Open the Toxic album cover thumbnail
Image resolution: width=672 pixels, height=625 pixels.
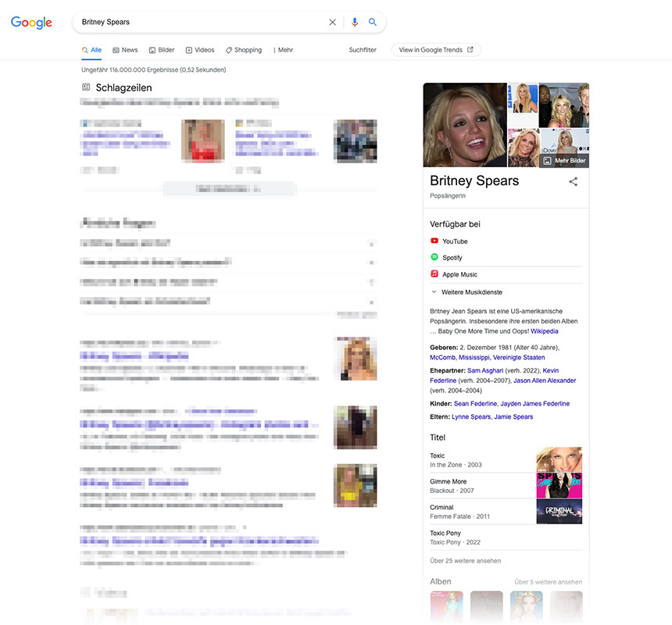[x=559, y=459]
